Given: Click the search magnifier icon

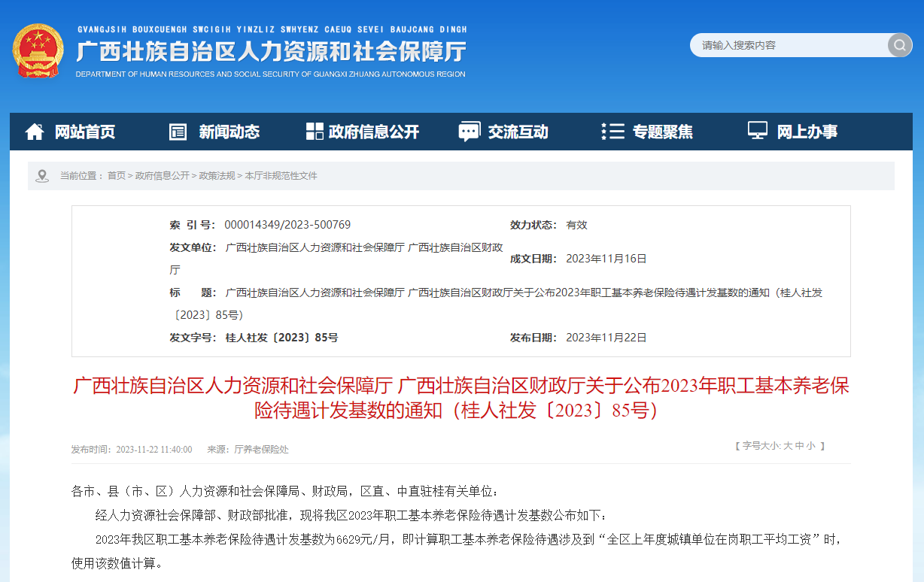Looking at the screenshot, I should (x=899, y=45).
